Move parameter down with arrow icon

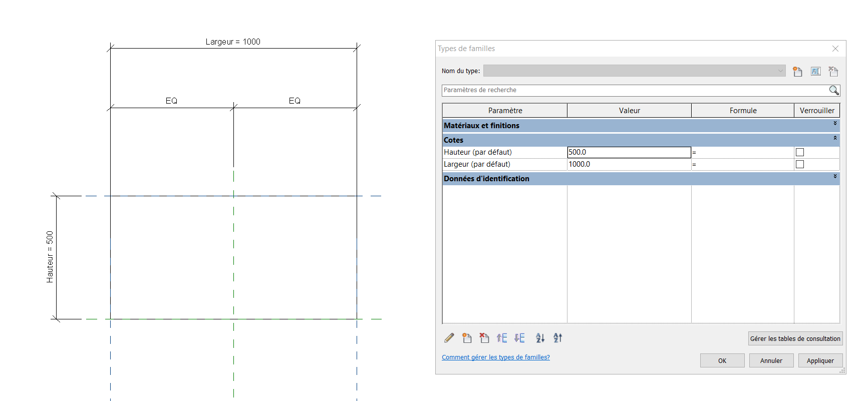point(519,338)
